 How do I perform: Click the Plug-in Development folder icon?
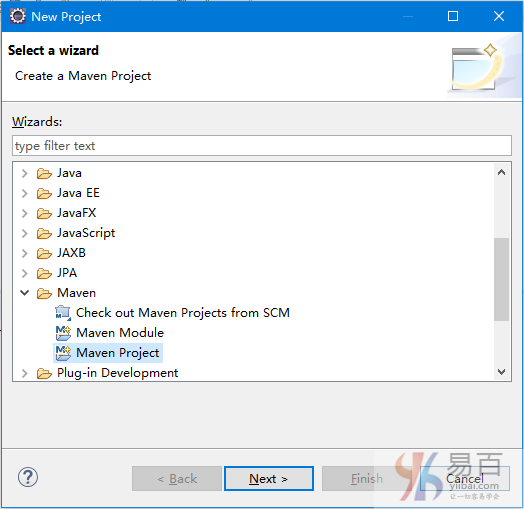pyautogui.click(x=44, y=373)
